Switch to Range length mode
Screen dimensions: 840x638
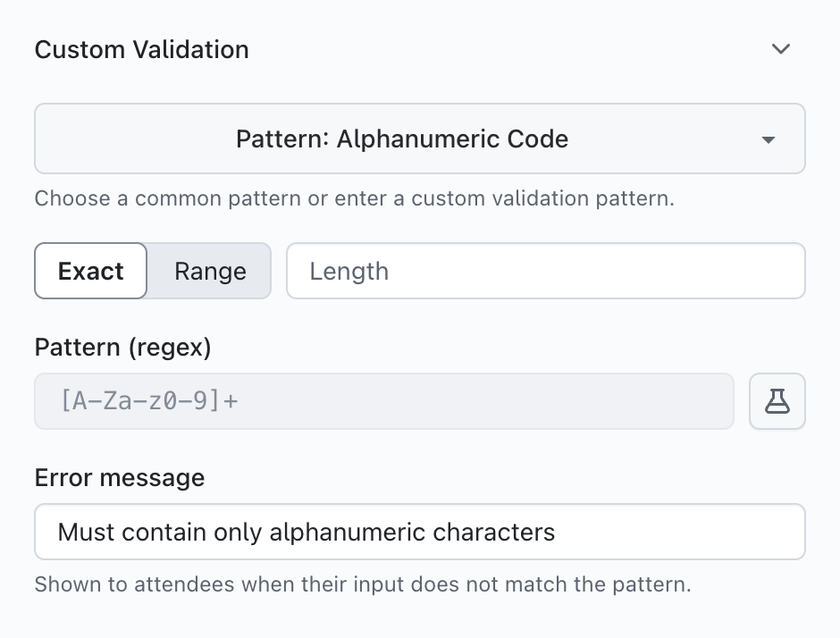pos(210,271)
